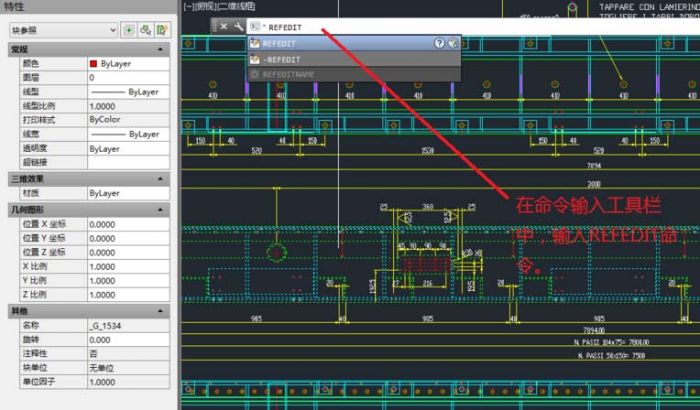Click the 位置 X 坐标 value field
The width and height of the screenshot is (700, 410).
tap(128, 225)
